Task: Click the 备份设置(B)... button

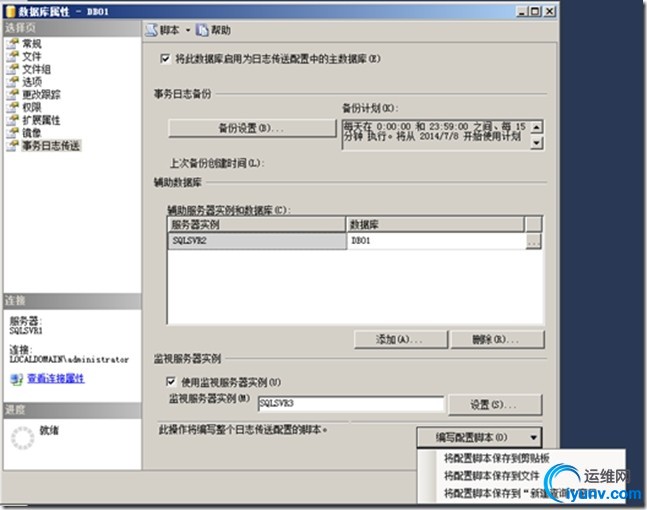Action: pyautogui.click(x=252, y=128)
